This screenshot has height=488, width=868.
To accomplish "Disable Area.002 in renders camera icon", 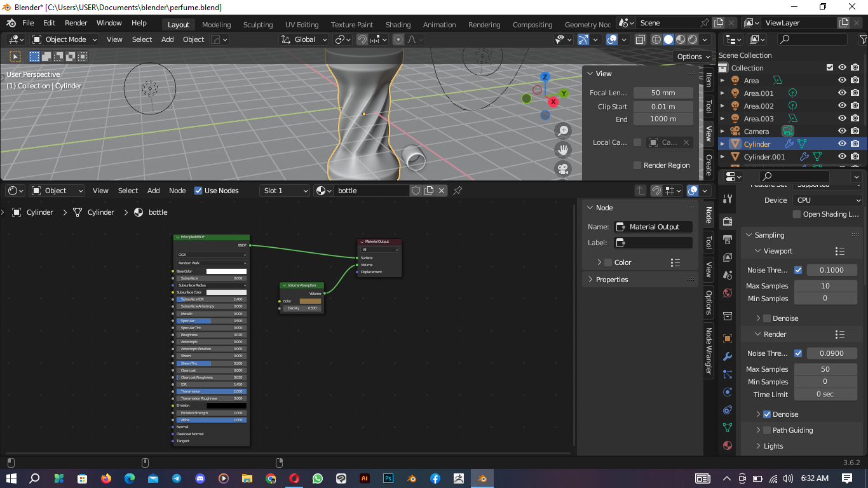I will [x=855, y=106].
